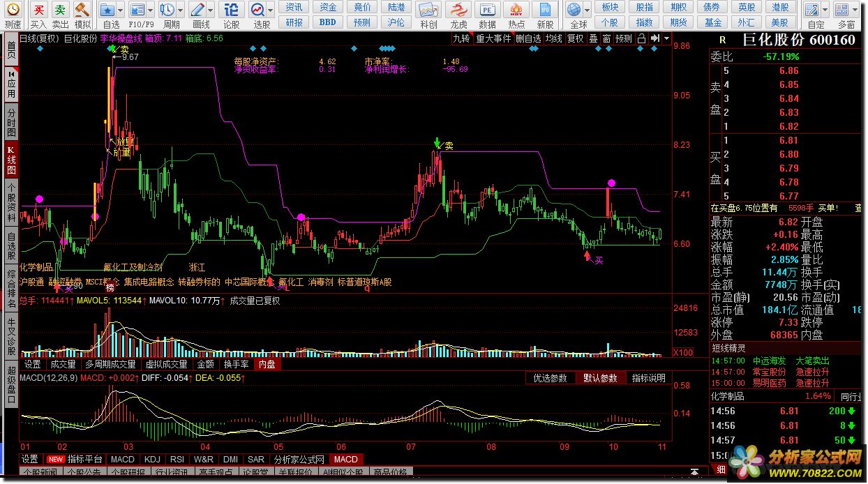
Task: Toggle 均线 moving averages in chart toolbar
Action: pyautogui.click(x=554, y=38)
